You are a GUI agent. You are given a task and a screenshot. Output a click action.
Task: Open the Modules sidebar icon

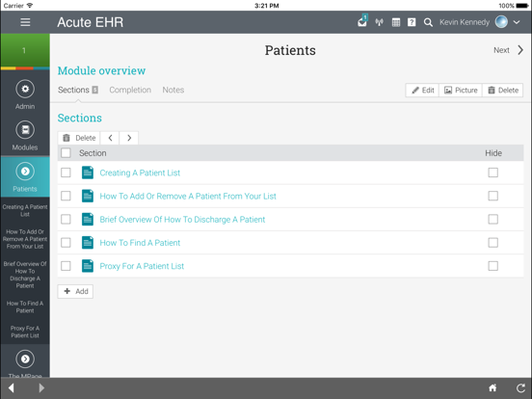point(25,130)
